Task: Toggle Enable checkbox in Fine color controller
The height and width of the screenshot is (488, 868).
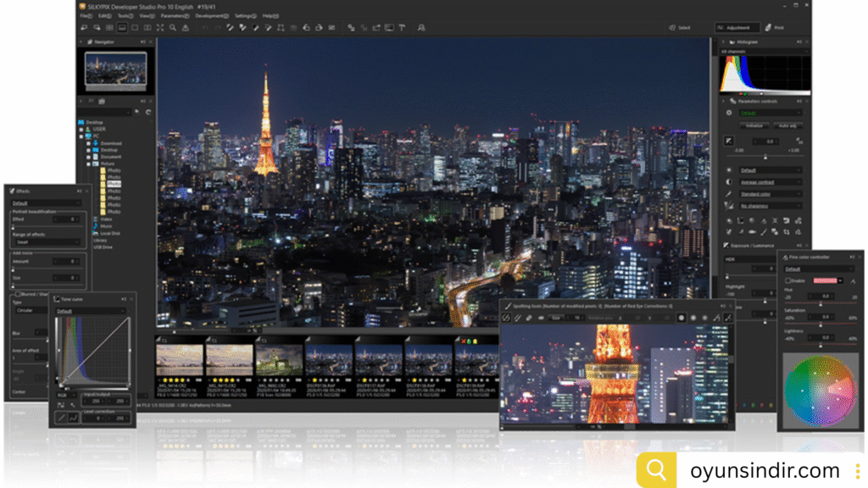Action: tap(787, 280)
